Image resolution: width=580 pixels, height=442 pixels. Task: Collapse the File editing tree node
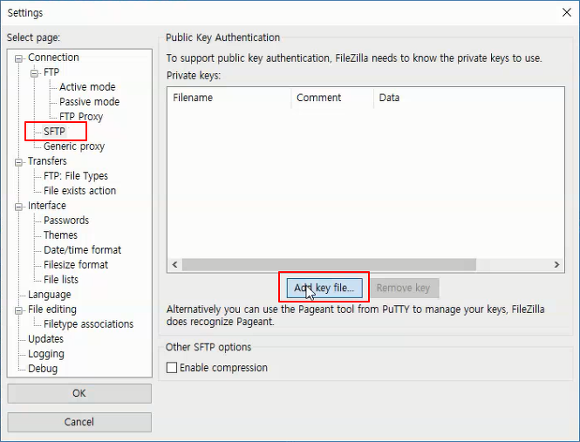pos(18,310)
